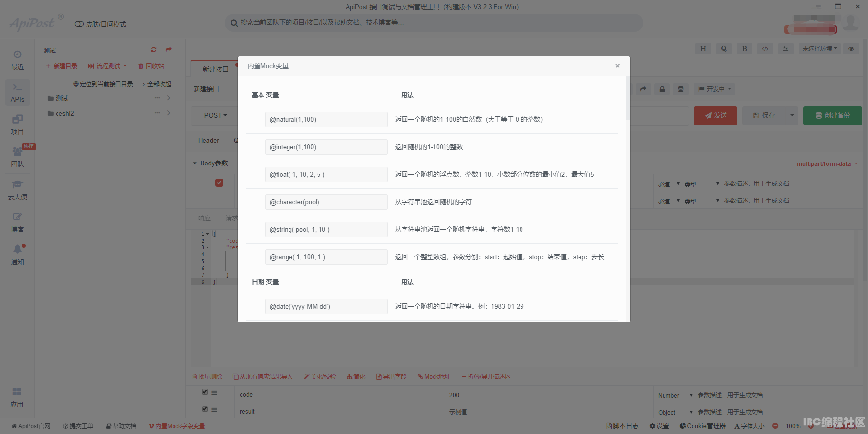This screenshot has height=434, width=868.
Task: Click the refresh icon beside 测试
Action: [x=154, y=50]
